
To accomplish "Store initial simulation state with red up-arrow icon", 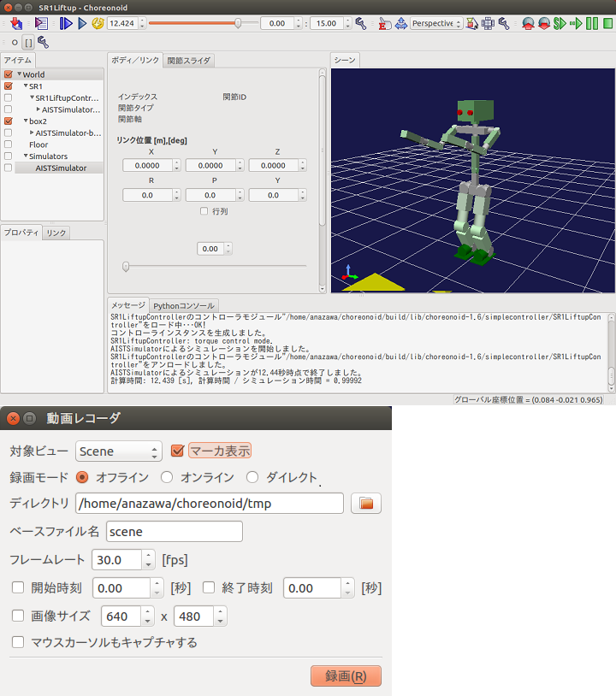I will [527, 24].
